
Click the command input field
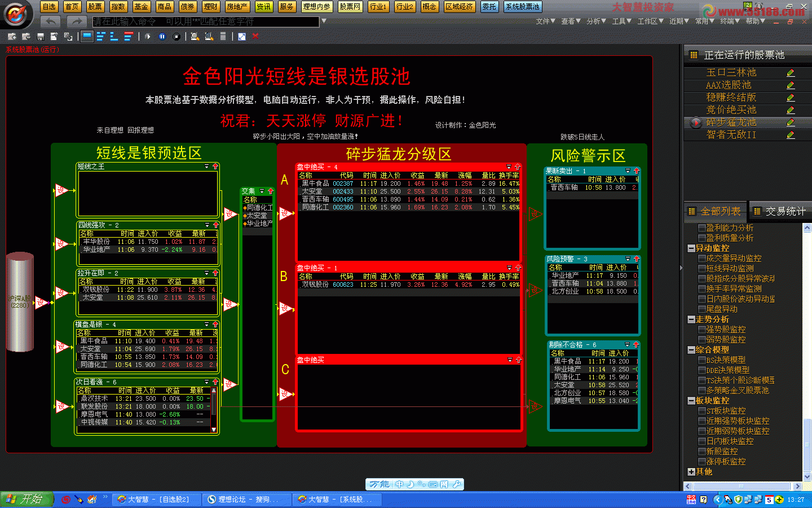[206, 21]
